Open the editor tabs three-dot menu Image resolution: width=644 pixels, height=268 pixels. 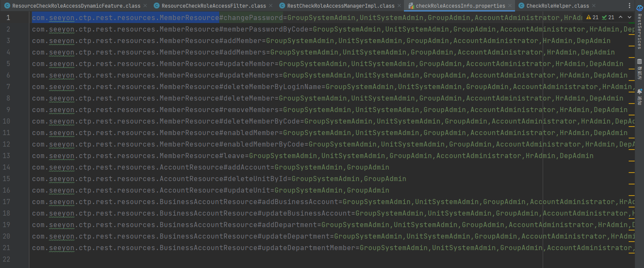[629, 6]
